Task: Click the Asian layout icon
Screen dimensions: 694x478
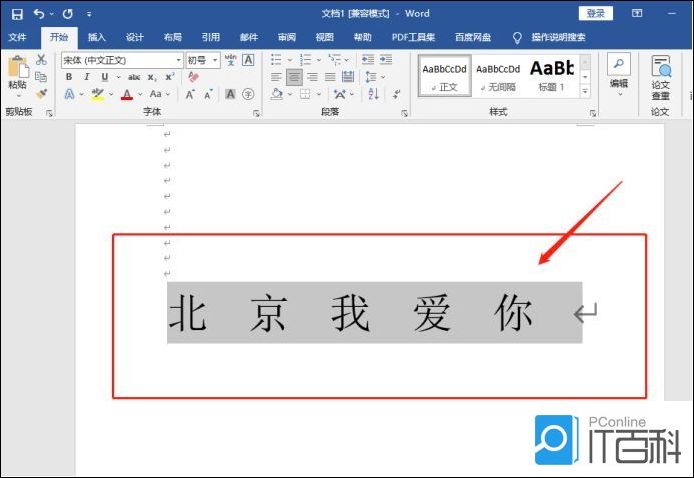Action: click(x=339, y=94)
